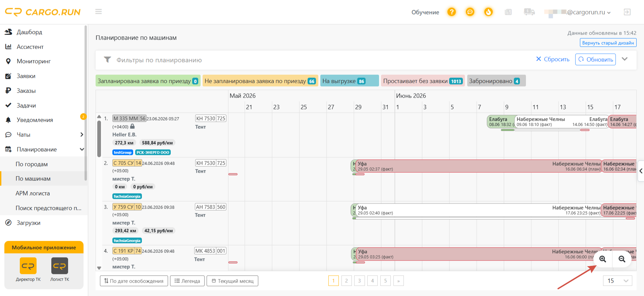Viewport: 644px width, 296px height.
Task: Open 'По городам' in the sidebar
Action: (32, 164)
